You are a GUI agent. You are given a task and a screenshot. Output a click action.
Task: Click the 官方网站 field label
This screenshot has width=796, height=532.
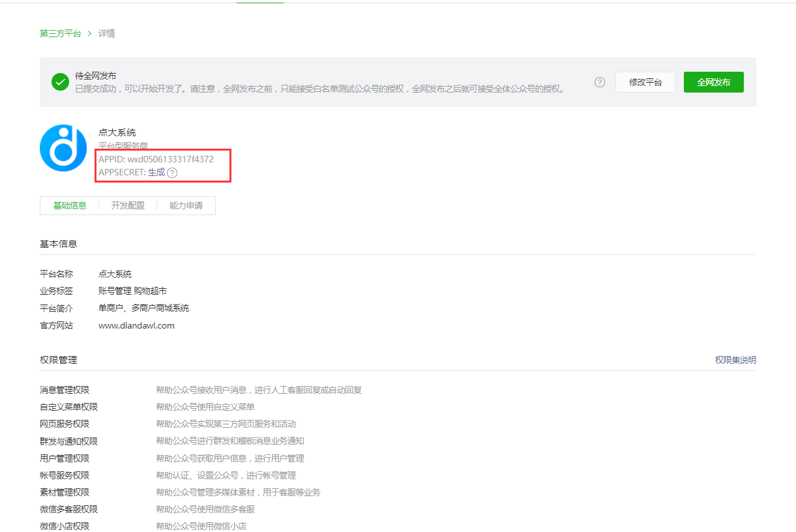56,325
